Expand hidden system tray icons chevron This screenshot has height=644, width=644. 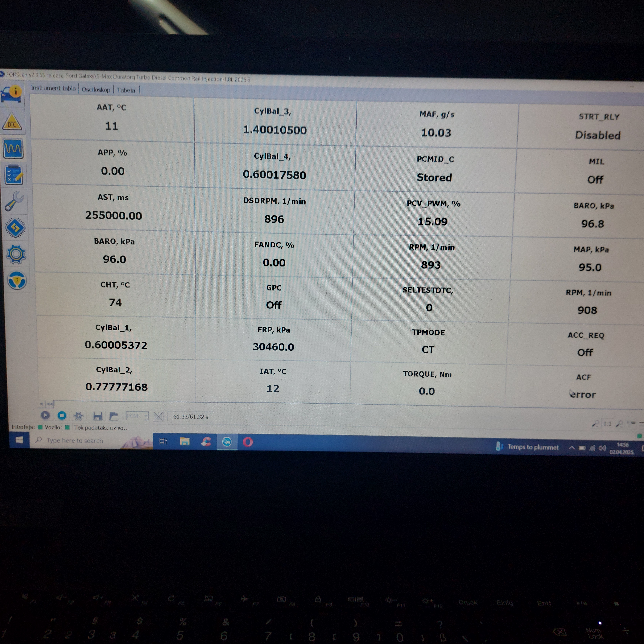tap(572, 448)
